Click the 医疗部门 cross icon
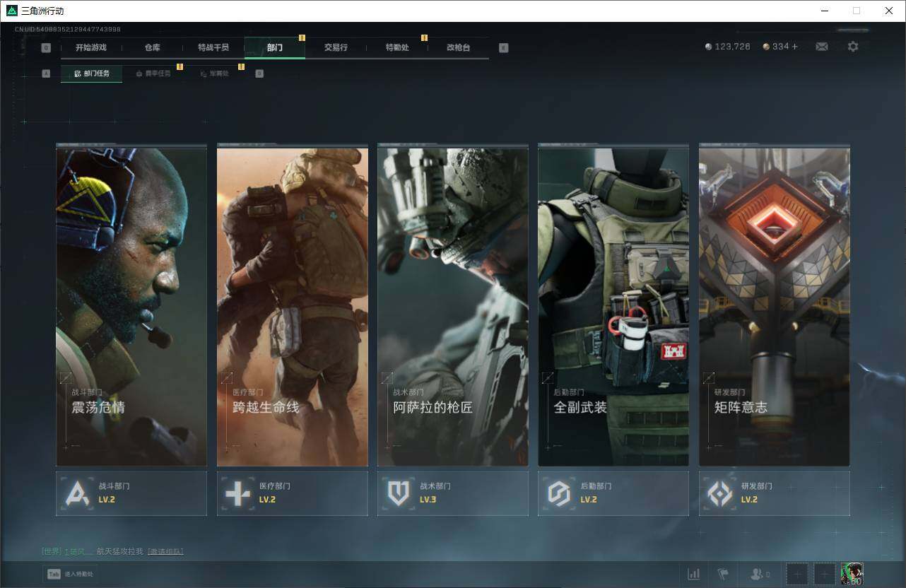 (237, 493)
